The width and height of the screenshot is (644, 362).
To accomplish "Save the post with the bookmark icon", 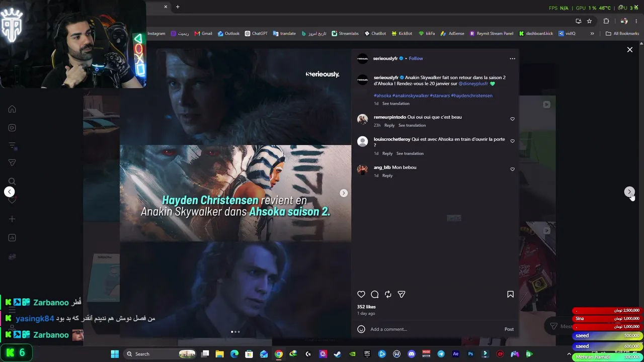I will click(510, 295).
